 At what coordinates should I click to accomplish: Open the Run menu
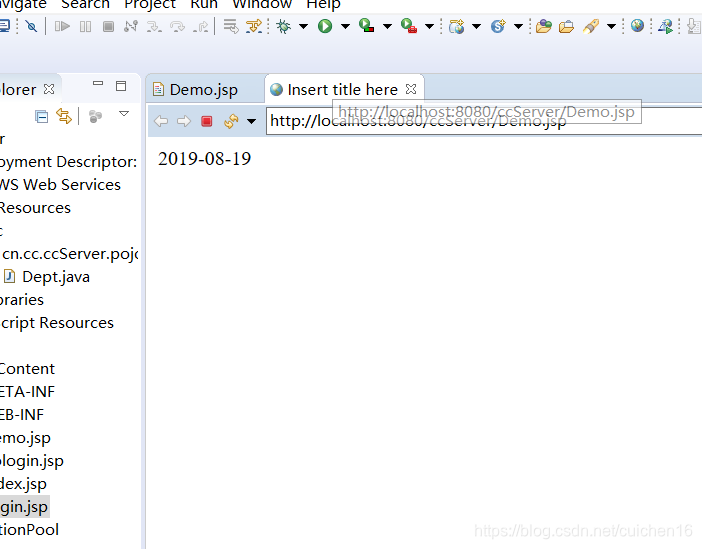point(204,4)
